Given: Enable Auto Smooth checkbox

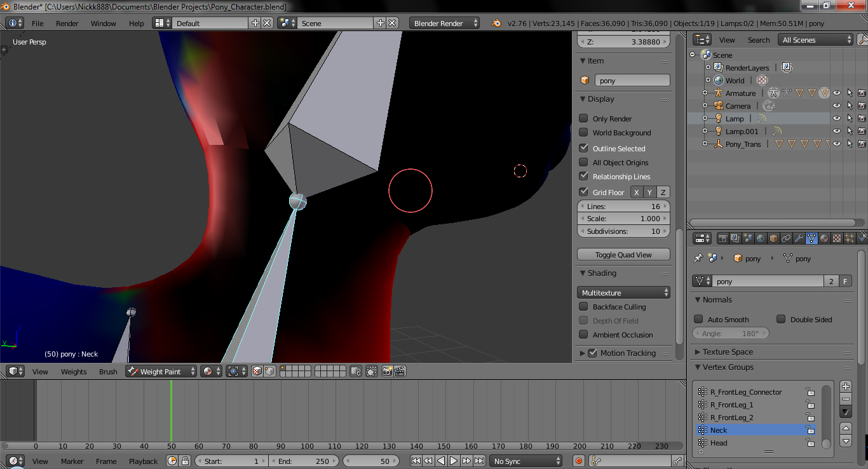Looking at the screenshot, I should click(698, 319).
